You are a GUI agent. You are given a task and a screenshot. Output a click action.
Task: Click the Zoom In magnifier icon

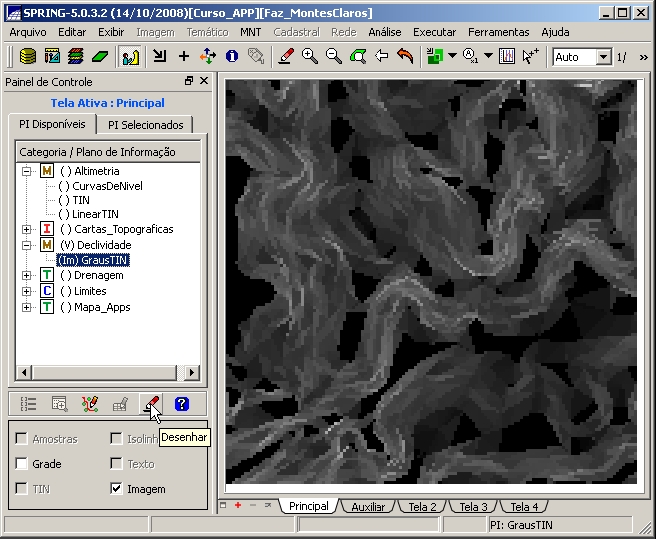[x=310, y=57]
